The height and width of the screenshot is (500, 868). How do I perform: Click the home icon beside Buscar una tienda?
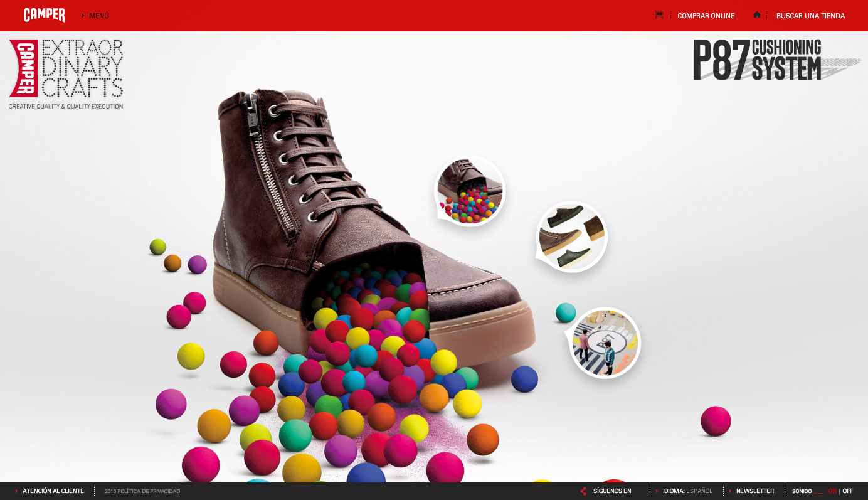pyautogui.click(x=757, y=14)
